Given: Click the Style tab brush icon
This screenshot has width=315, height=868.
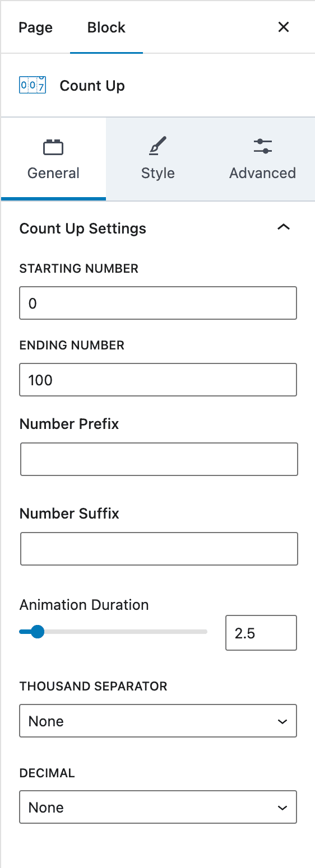Looking at the screenshot, I should [x=157, y=147].
